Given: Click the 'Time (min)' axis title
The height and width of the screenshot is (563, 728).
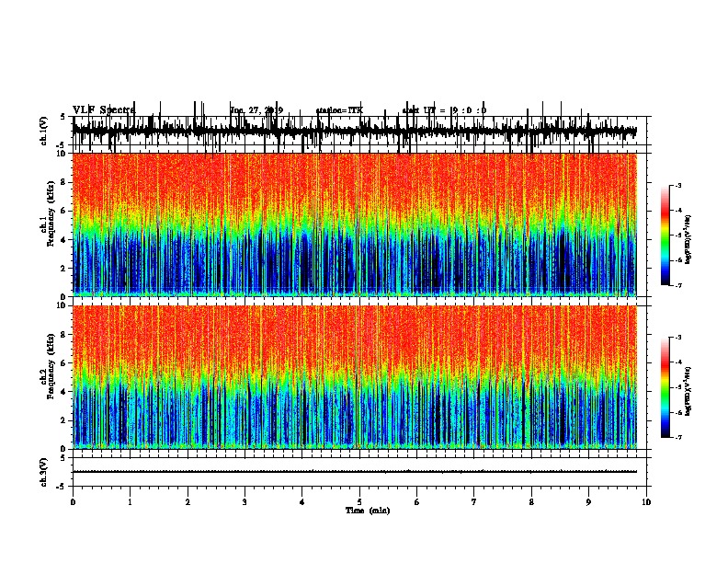Looking at the screenshot, I should pyautogui.click(x=368, y=511).
